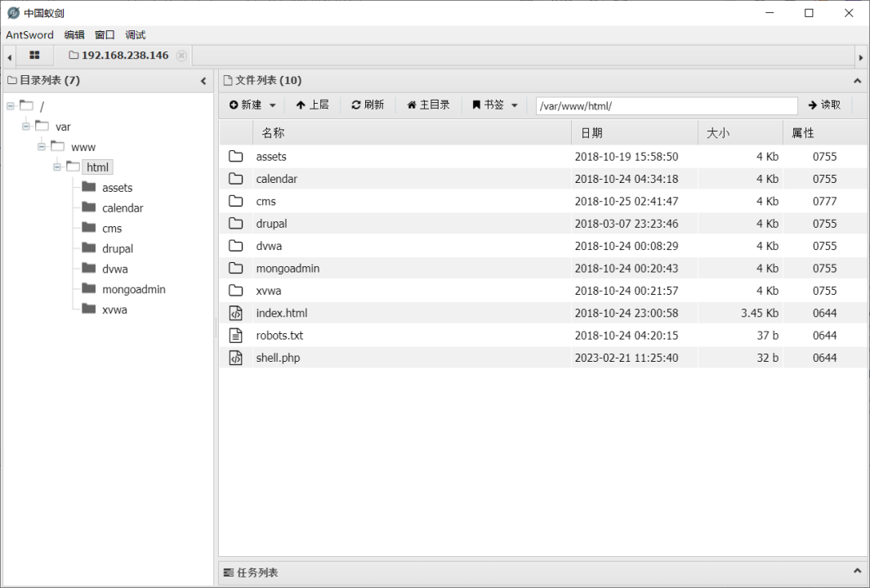Sort by 名称 column header
Viewport: 870px width, 588px height.
[412, 133]
